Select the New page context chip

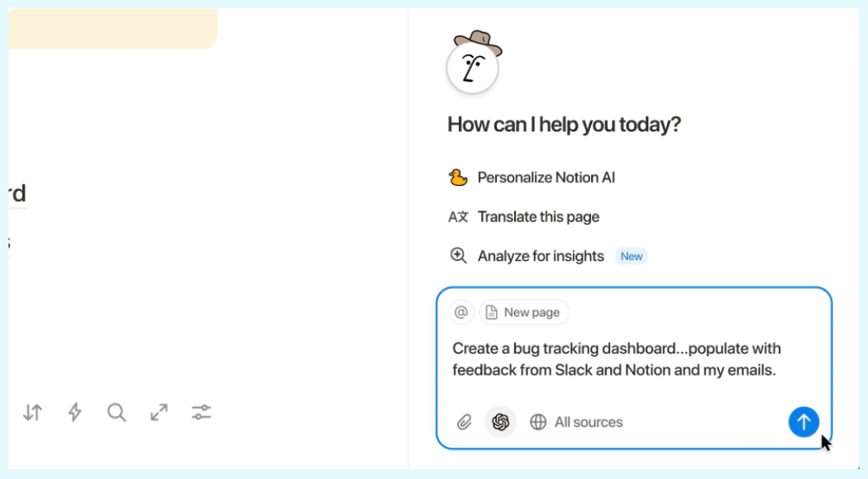pos(524,312)
